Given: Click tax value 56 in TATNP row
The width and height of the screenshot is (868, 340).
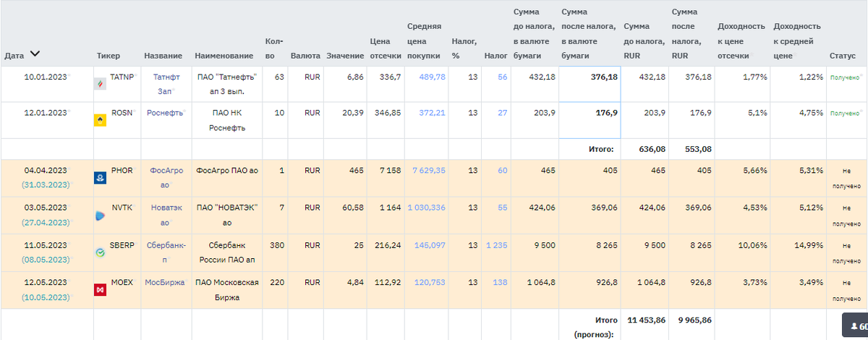Looking at the screenshot, I should tap(503, 77).
